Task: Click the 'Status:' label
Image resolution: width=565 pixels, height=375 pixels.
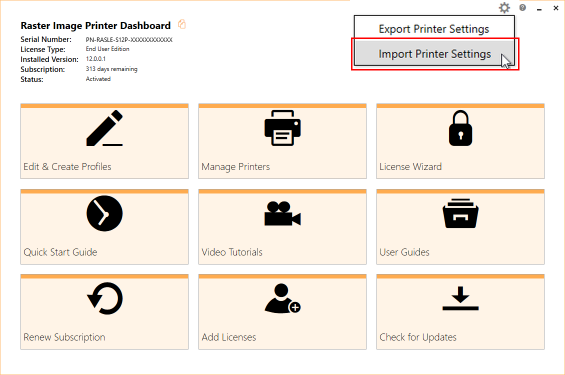Action: 32,79
